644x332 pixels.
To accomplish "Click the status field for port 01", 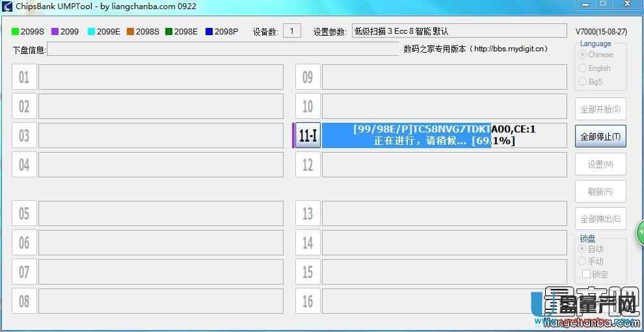I will pyautogui.click(x=161, y=77).
